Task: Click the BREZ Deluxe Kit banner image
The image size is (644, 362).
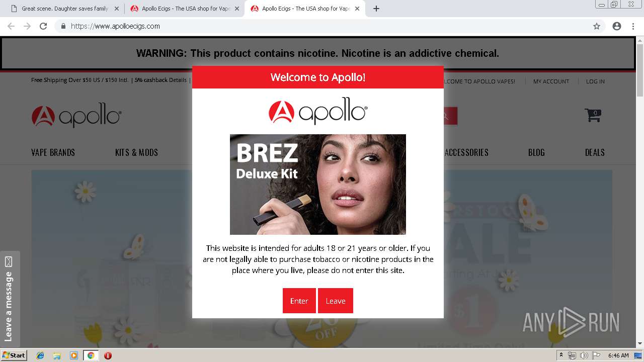Action: (x=318, y=185)
